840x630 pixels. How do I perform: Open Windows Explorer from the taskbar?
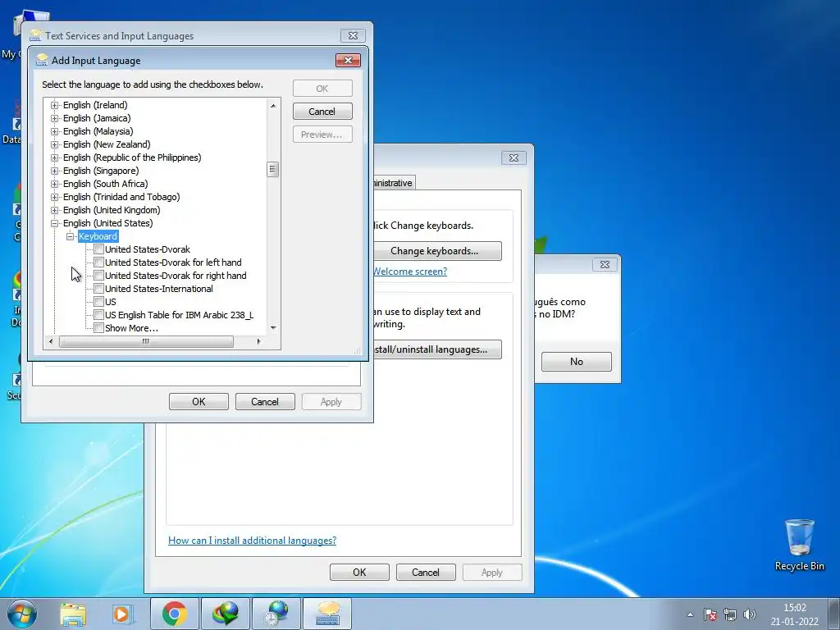(73, 614)
